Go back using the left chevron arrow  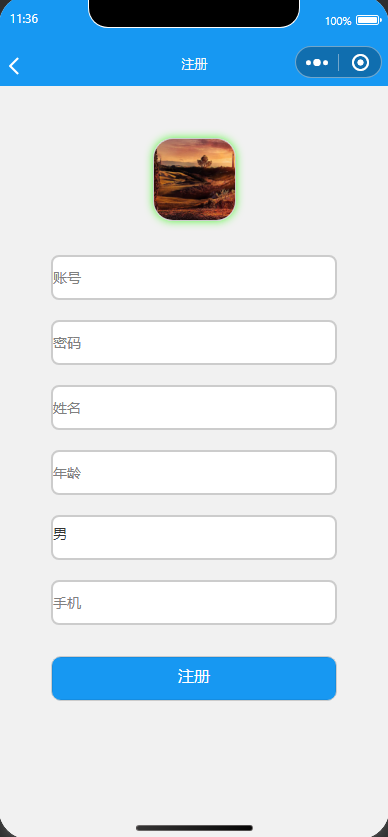point(14,66)
